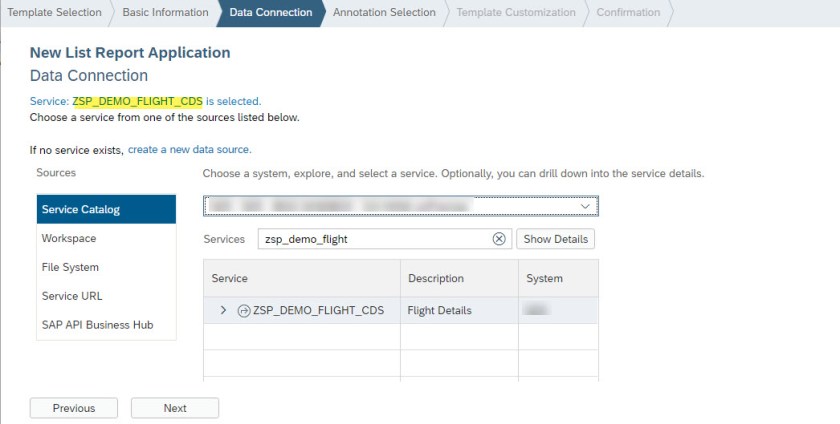Screen dimensions: 840x424
Task: Select SAP API Business Hub source
Action: tap(97, 325)
